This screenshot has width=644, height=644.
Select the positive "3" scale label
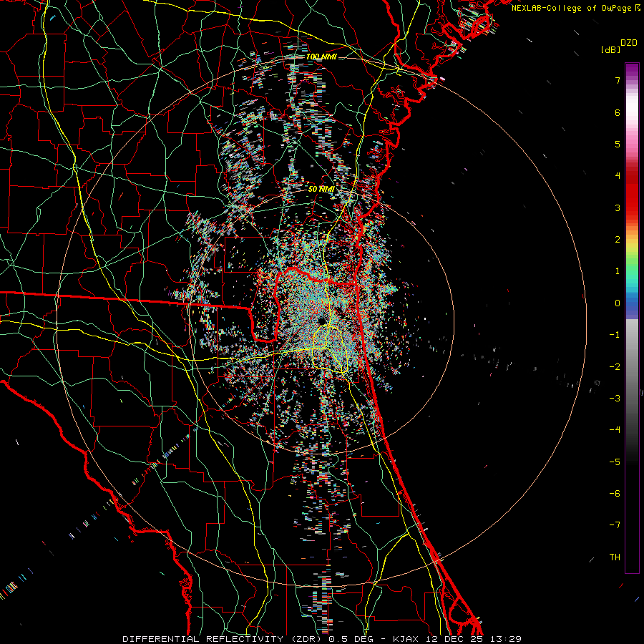click(x=618, y=208)
